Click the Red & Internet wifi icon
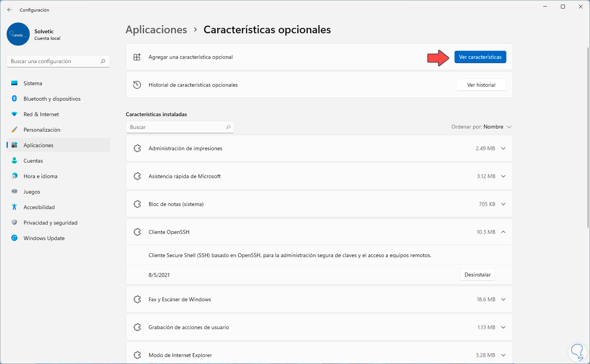The height and width of the screenshot is (364, 590). point(14,114)
